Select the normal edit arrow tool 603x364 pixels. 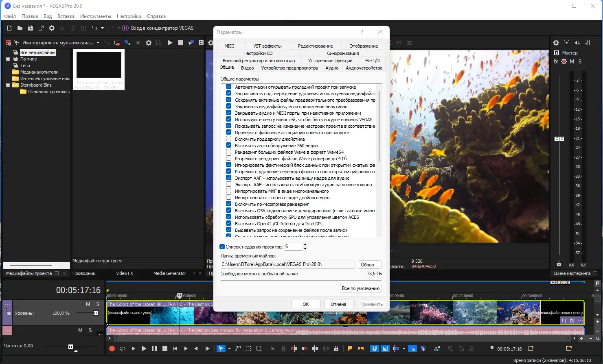(221, 349)
